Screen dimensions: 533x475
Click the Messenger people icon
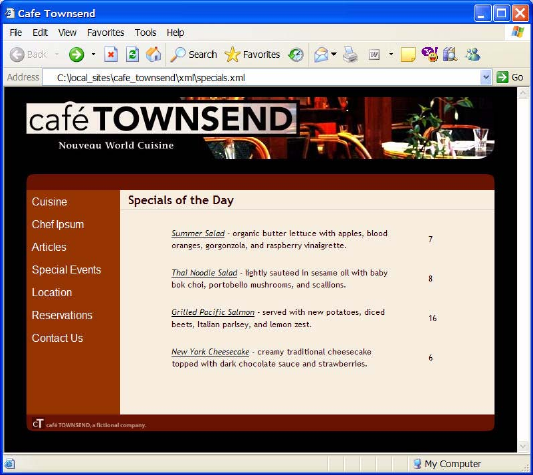pyautogui.click(x=473, y=54)
